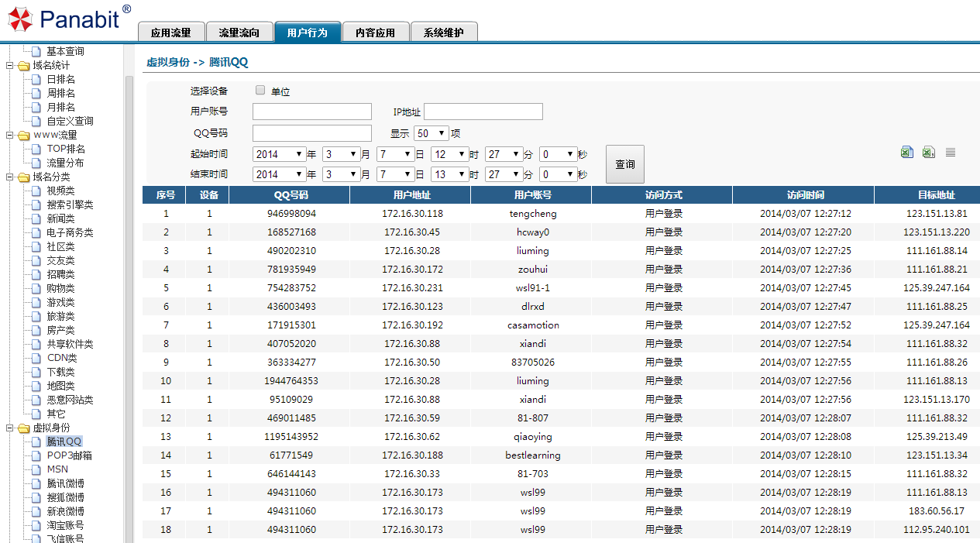Image resolution: width=980 pixels, height=543 pixels.
Task: Click the page icon beside 腾讯微博
Action: (x=36, y=483)
